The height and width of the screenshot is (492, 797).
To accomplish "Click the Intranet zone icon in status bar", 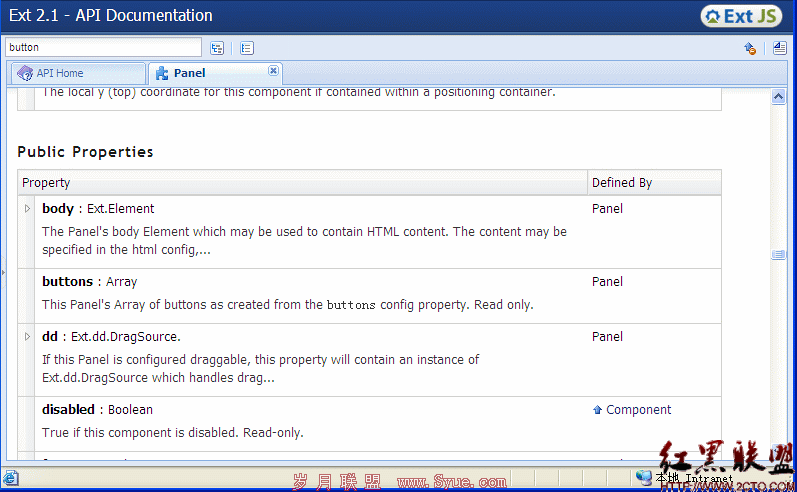I will [x=644, y=477].
